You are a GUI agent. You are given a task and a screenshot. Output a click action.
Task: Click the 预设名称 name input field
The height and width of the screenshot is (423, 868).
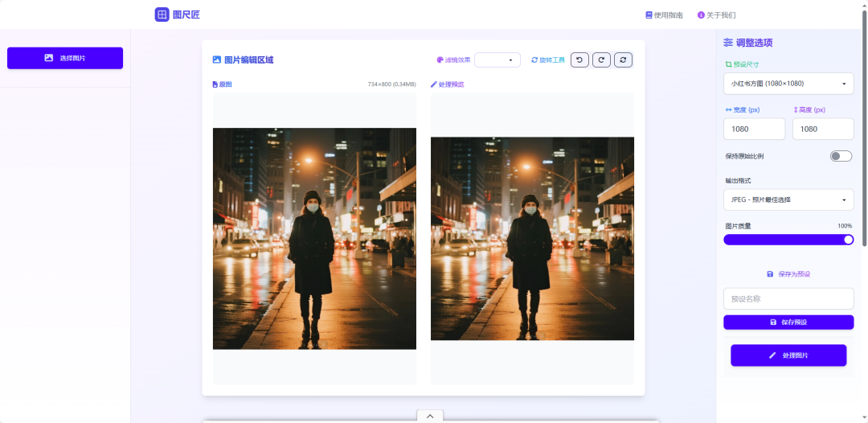[x=788, y=298]
